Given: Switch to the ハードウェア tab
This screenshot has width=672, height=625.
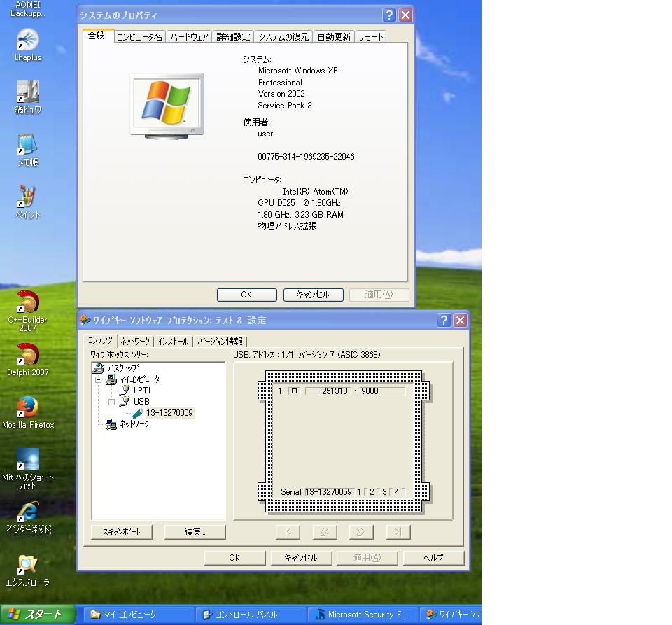Looking at the screenshot, I should pos(189,37).
